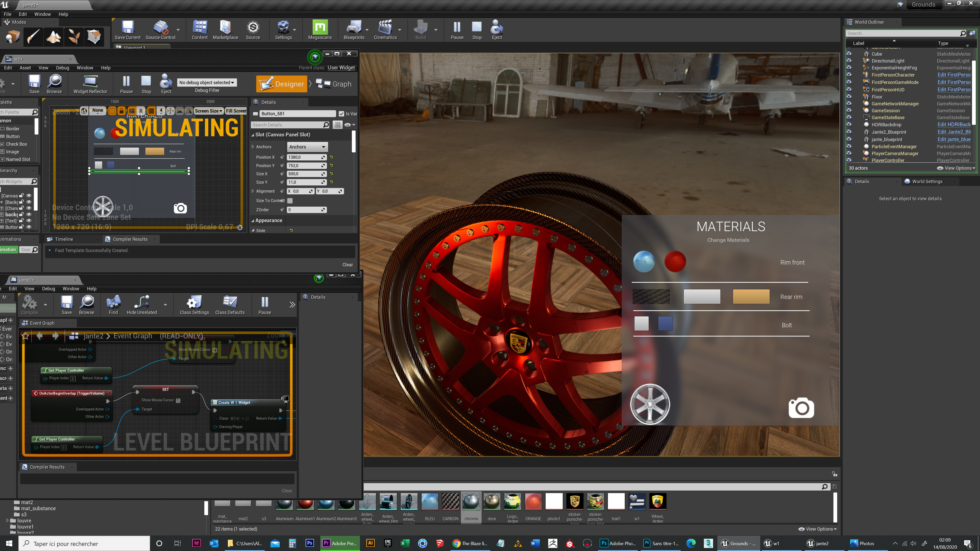Select the Landscape mode icon
Screen dimensions: 980x551
[x=54, y=37]
